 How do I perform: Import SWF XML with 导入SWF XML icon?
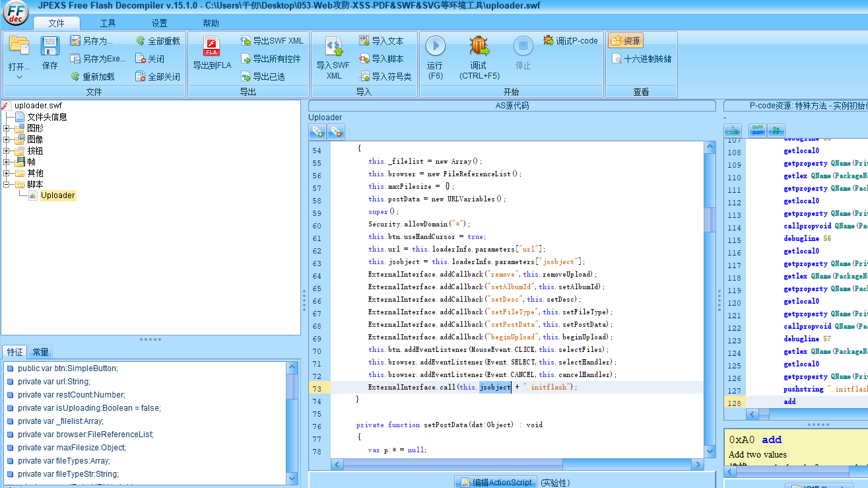pyautogui.click(x=333, y=58)
